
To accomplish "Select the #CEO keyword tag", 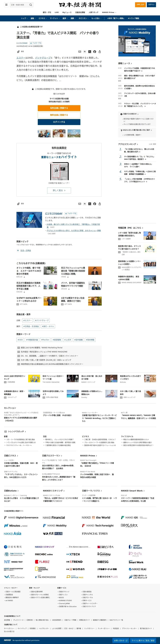I will pos(20,340).
